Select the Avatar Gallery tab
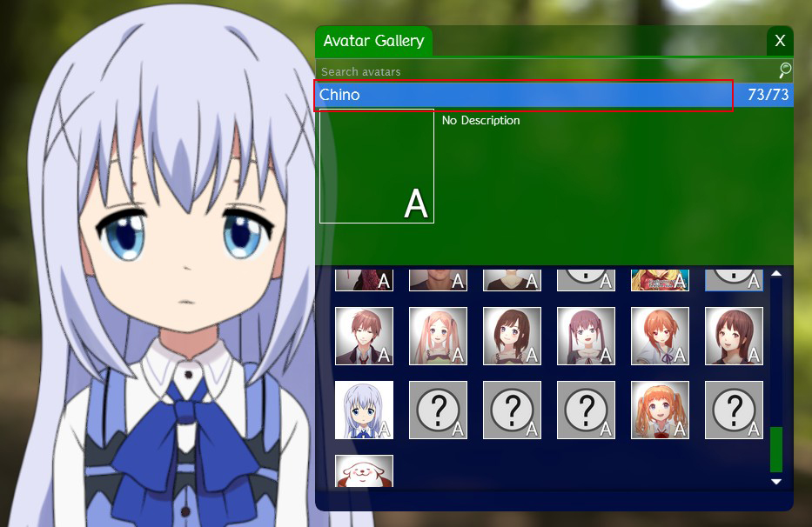 point(374,41)
